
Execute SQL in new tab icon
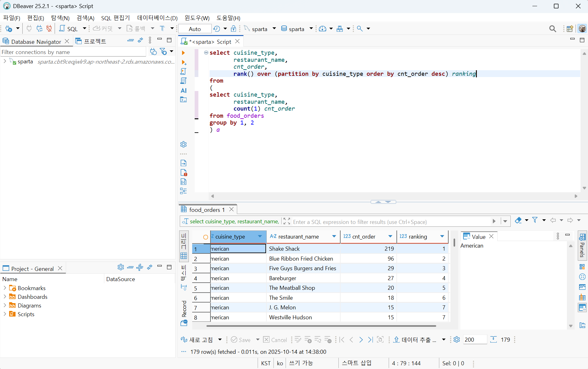(183, 62)
